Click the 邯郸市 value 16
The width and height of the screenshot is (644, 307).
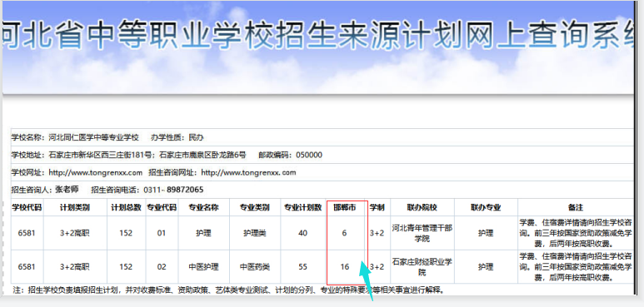345,266
